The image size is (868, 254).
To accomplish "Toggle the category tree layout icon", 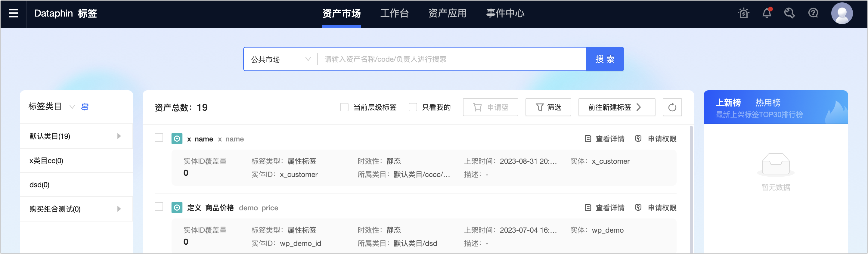I will [85, 107].
